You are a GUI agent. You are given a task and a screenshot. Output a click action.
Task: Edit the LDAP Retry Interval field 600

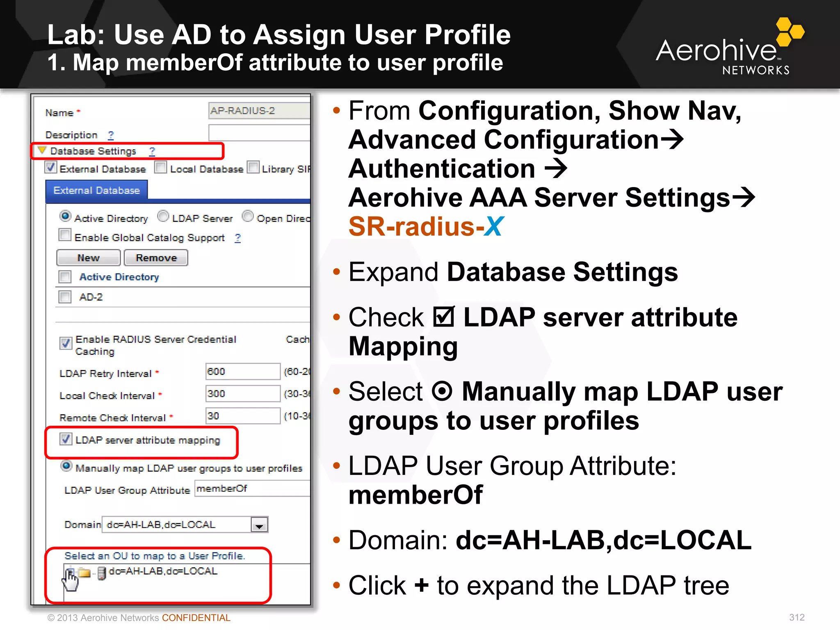(x=243, y=372)
